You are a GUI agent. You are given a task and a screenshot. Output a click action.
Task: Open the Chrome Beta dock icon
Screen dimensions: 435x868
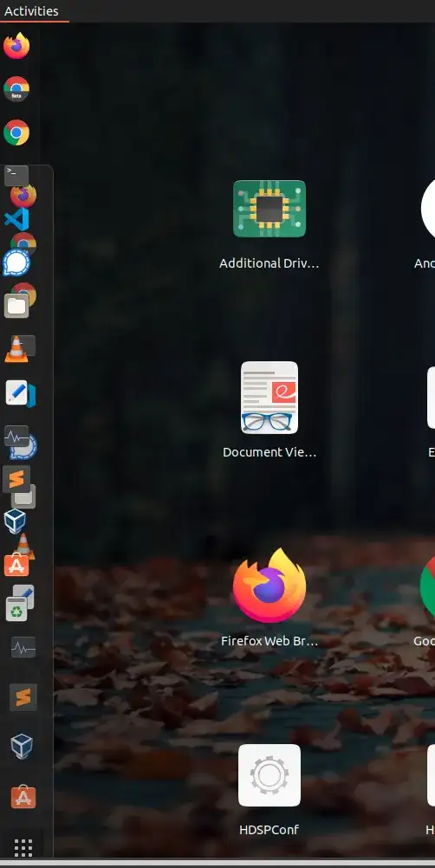(x=16, y=89)
